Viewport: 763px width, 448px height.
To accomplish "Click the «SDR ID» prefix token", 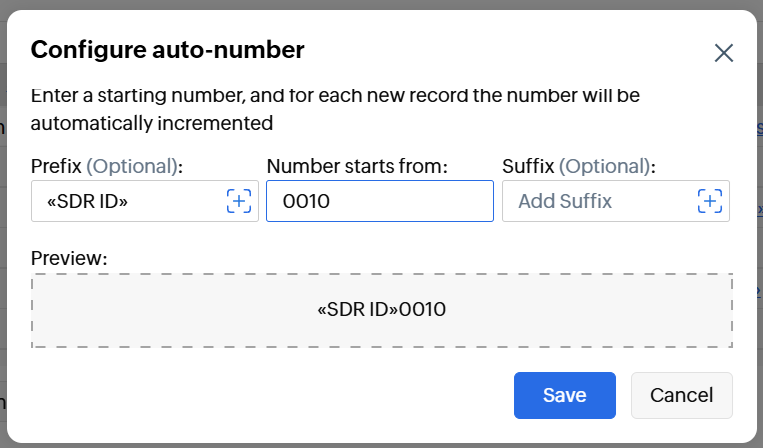I will [88, 201].
